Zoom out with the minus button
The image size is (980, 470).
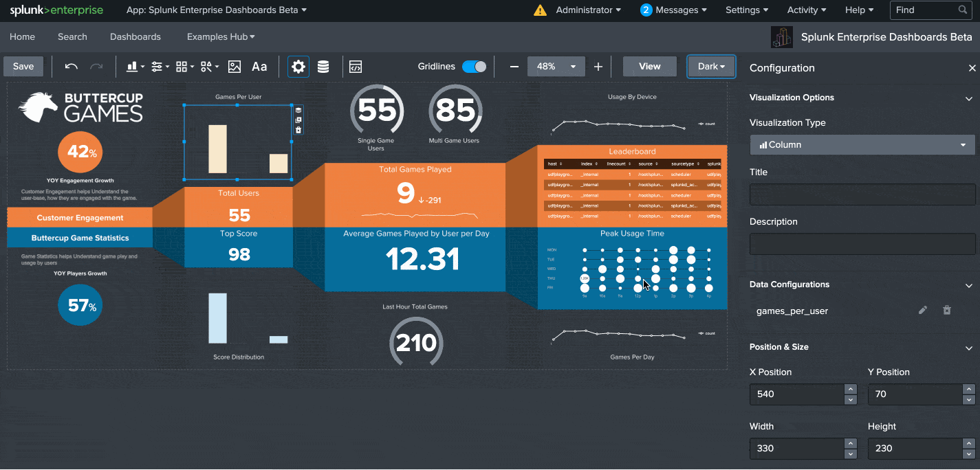pos(514,67)
